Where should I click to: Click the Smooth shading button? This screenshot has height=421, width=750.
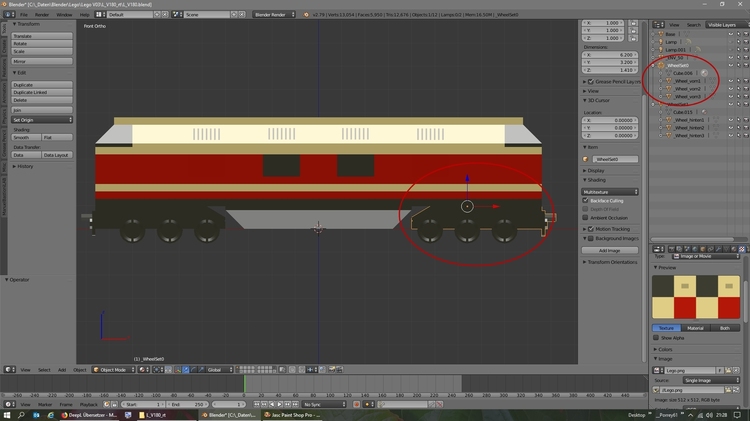pos(26,137)
